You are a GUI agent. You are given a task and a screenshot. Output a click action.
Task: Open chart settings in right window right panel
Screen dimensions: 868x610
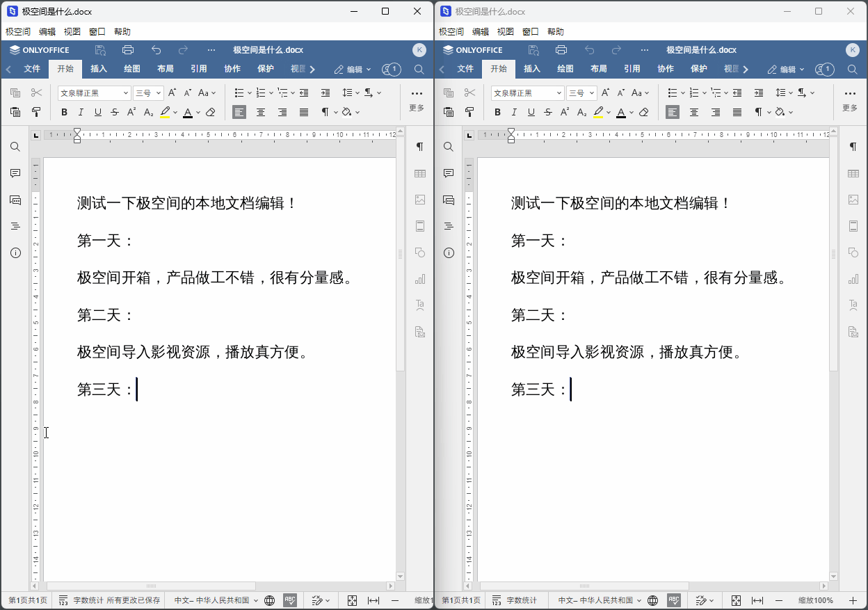tap(853, 279)
